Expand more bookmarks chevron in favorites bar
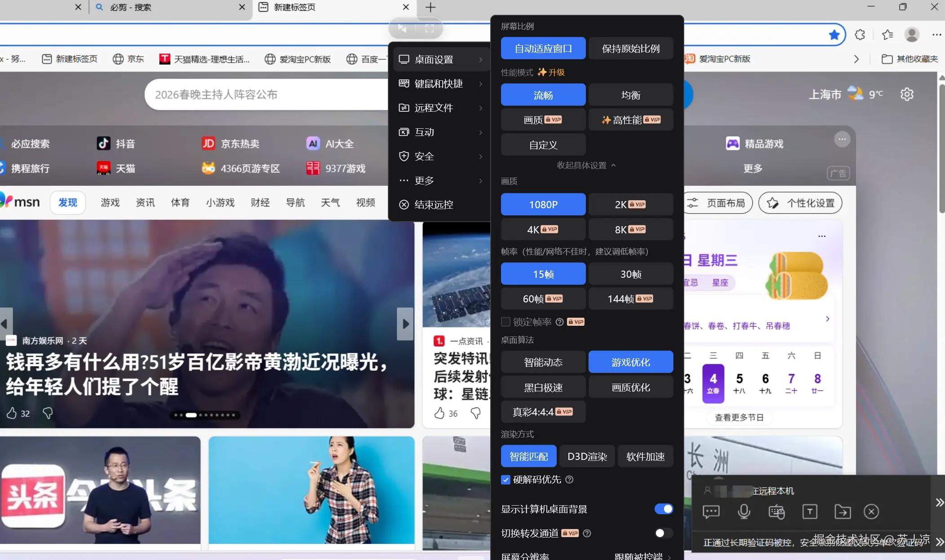This screenshot has width=945, height=560. 857,59
